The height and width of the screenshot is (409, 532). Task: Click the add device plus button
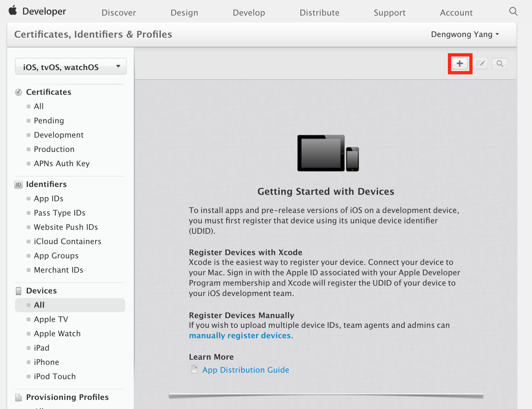pyautogui.click(x=460, y=64)
